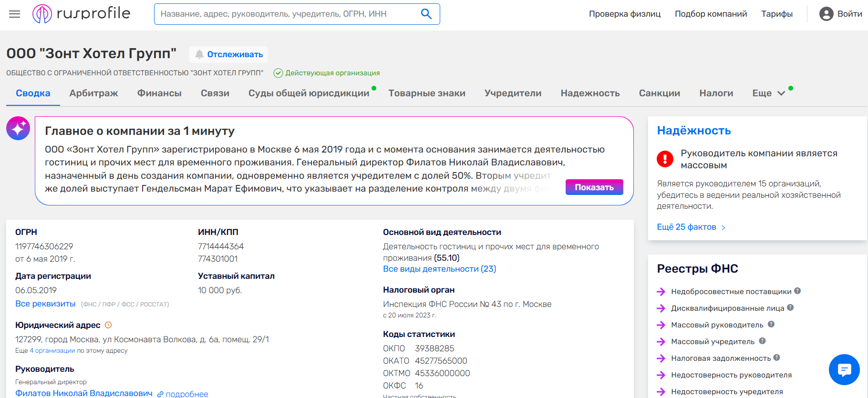The image size is (868, 398).
Task: Click the Показать button
Action: (x=594, y=187)
